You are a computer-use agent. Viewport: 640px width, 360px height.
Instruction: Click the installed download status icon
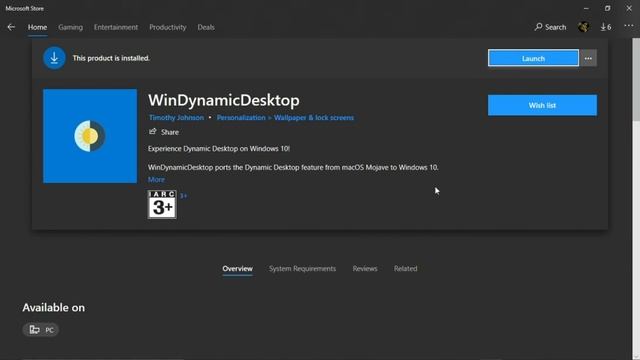(54, 58)
